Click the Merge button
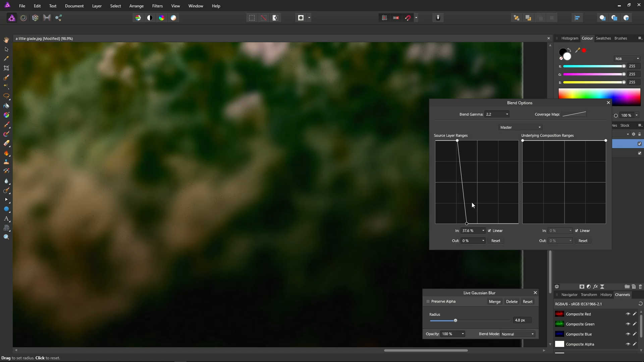This screenshot has height=362, width=644. tap(494, 301)
